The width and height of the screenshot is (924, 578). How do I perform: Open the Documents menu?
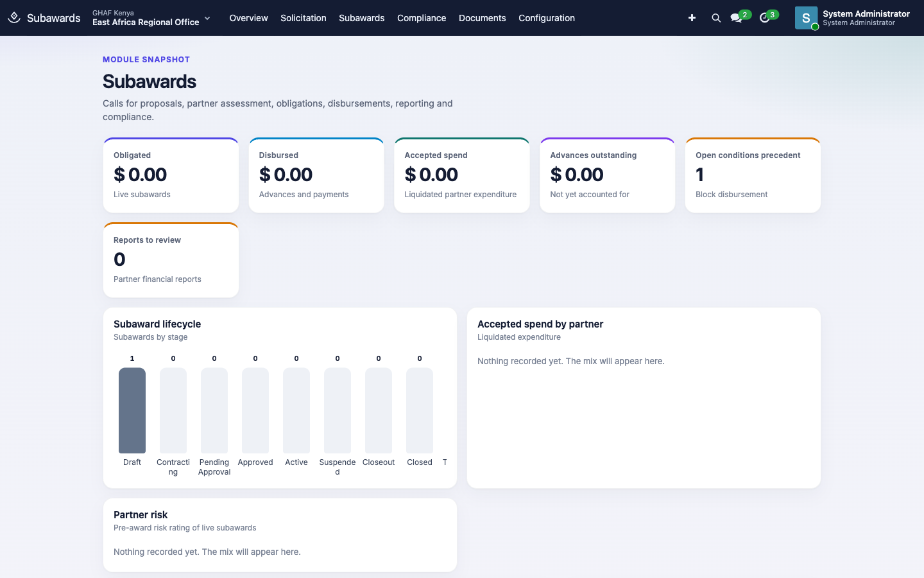(483, 18)
